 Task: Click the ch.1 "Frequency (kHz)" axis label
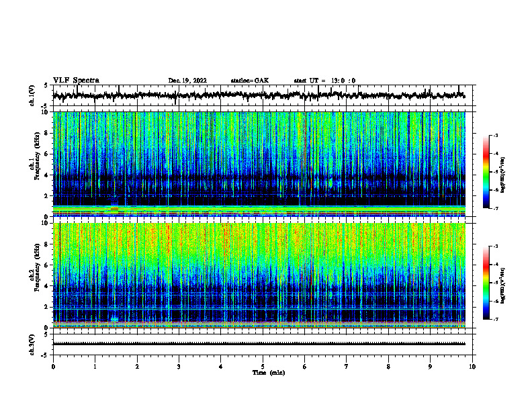(37, 156)
